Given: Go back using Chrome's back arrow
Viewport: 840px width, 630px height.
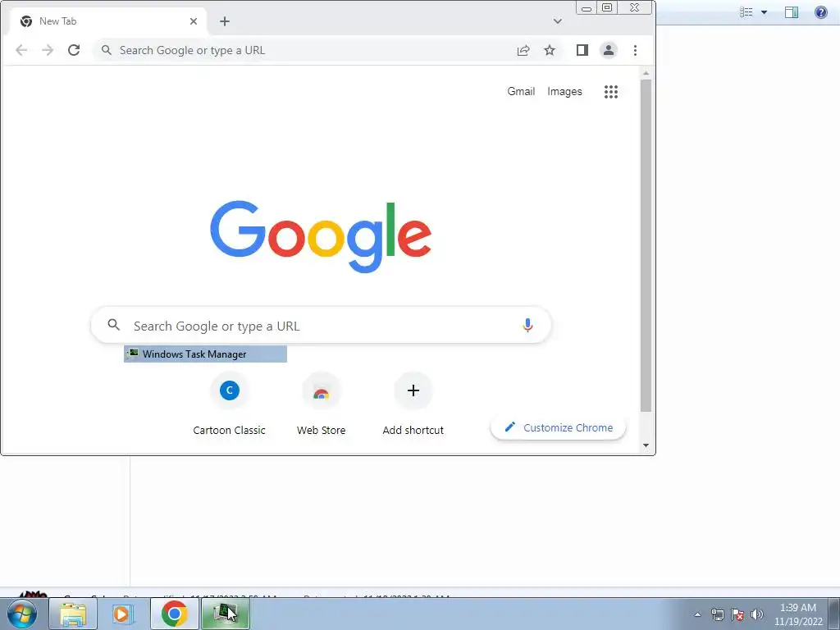Looking at the screenshot, I should (x=21, y=50).
